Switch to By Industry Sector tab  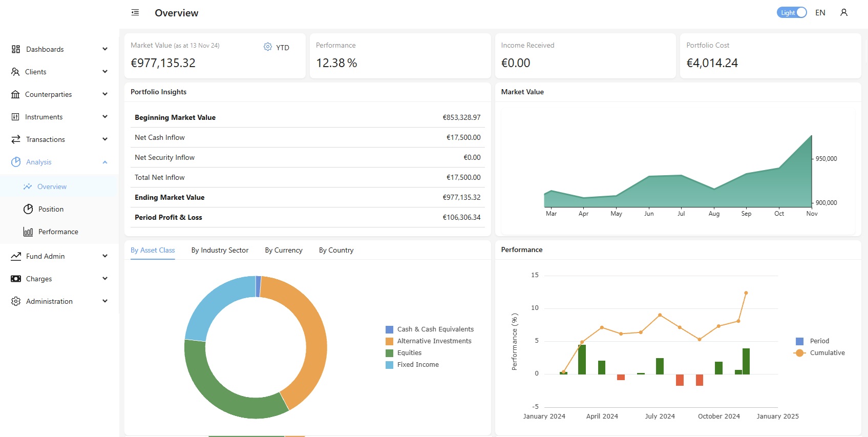220,250
